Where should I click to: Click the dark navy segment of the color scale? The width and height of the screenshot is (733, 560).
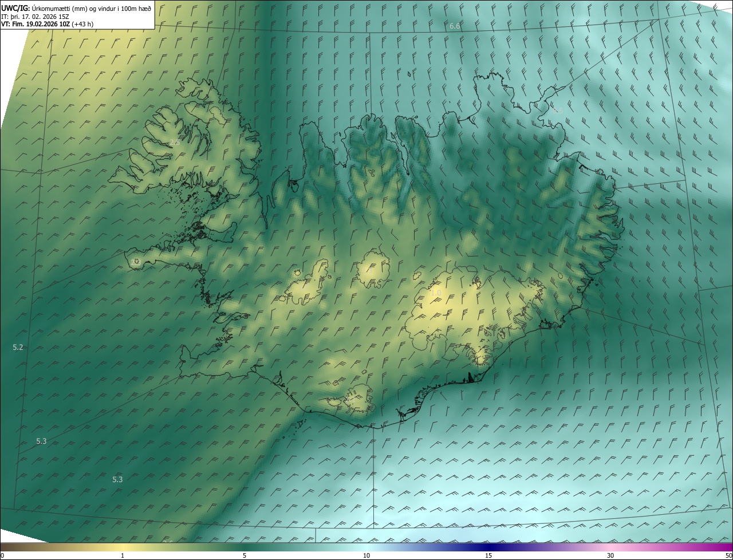point(488,547)
